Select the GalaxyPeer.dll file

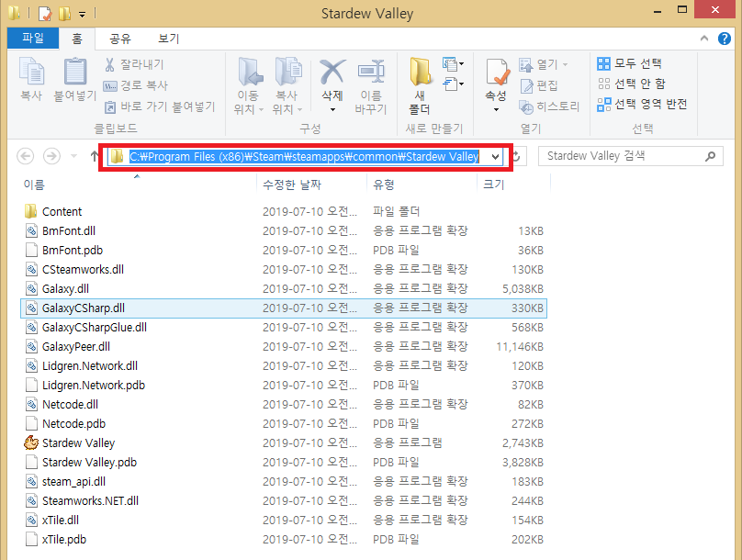click(x=284, y=347)
